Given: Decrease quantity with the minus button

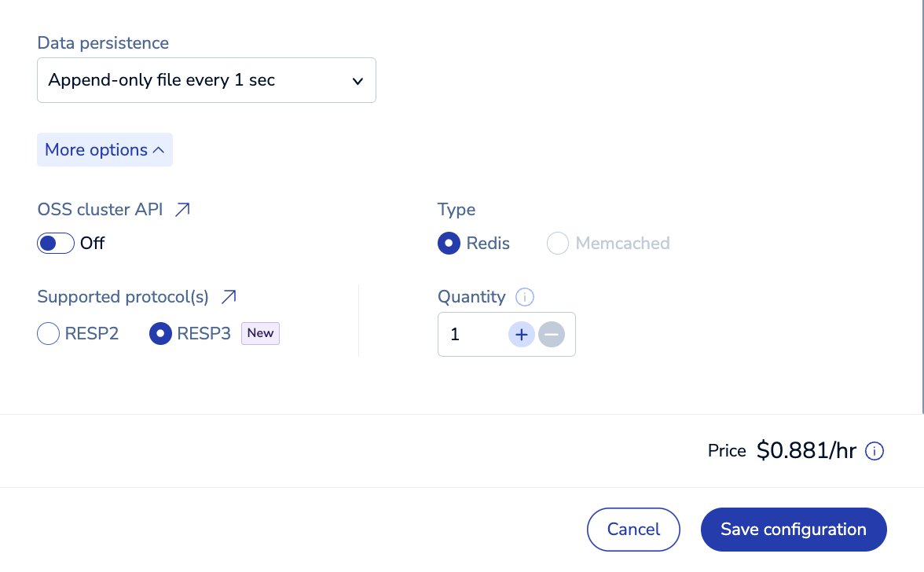Looking at the screenshot, I should point(552,335).
